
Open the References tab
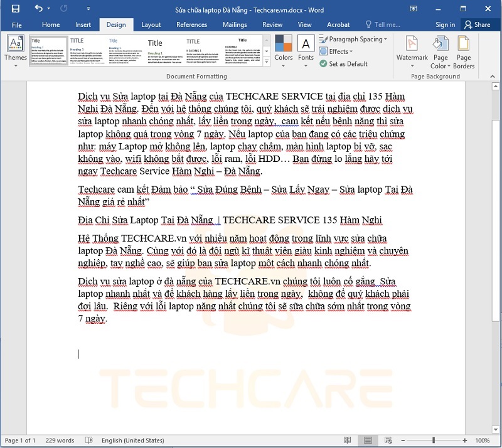tap(191, 24)
